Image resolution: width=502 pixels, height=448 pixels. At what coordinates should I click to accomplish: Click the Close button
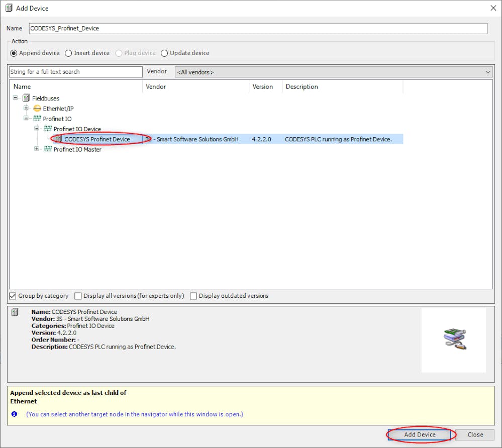coord(475,434)
